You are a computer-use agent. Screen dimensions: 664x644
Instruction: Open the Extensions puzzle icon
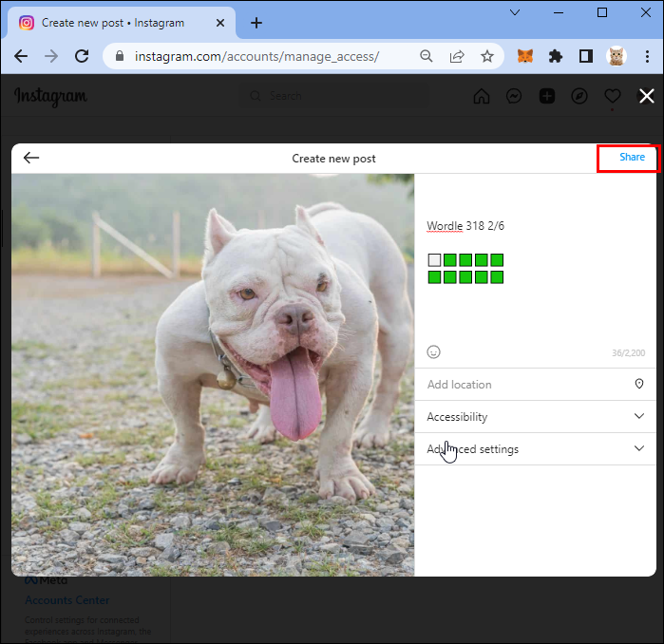555,56
